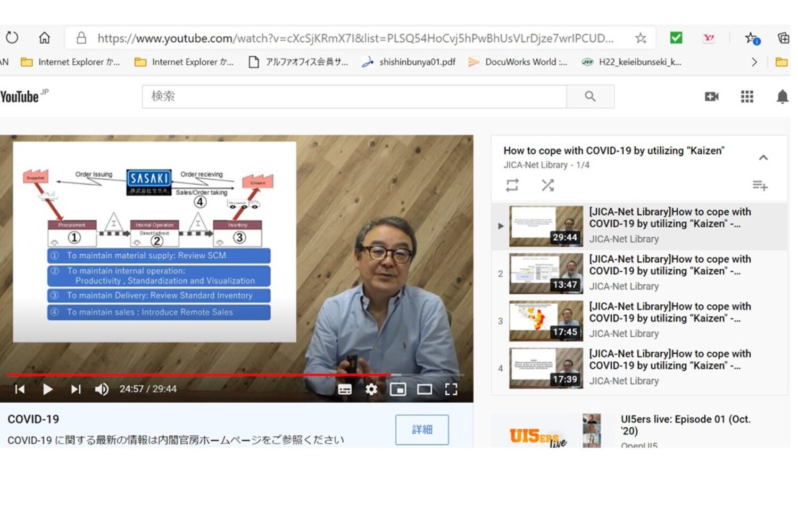
Task: Go to the previous video
Action: [x=20, y=389]
